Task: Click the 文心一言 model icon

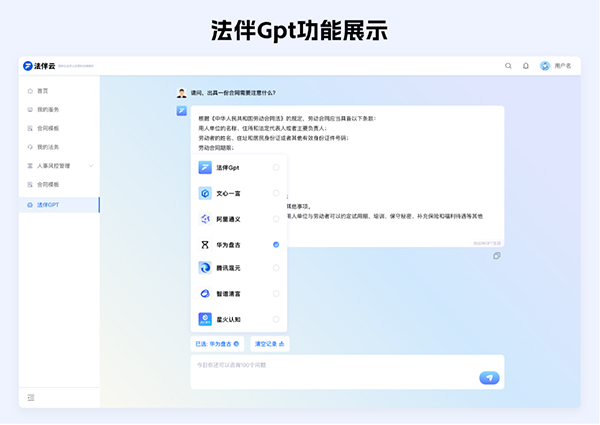Action: pyautogui.click(x=205, y=193)
